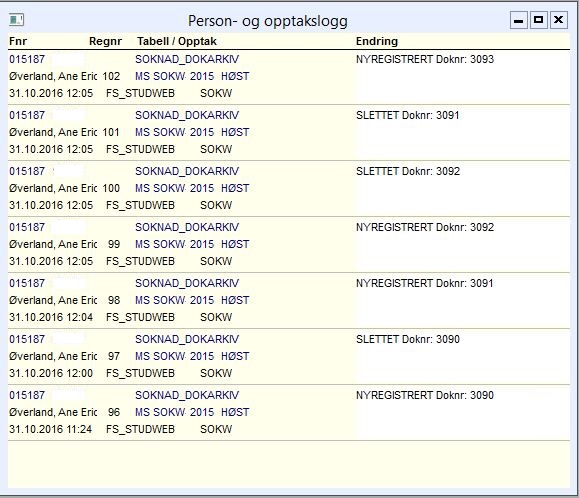The height and width of the screenshot is (498, 579).
Task: Click SOKW below Regnr 97 entry's opptak
Action: (x=216, y=373)
